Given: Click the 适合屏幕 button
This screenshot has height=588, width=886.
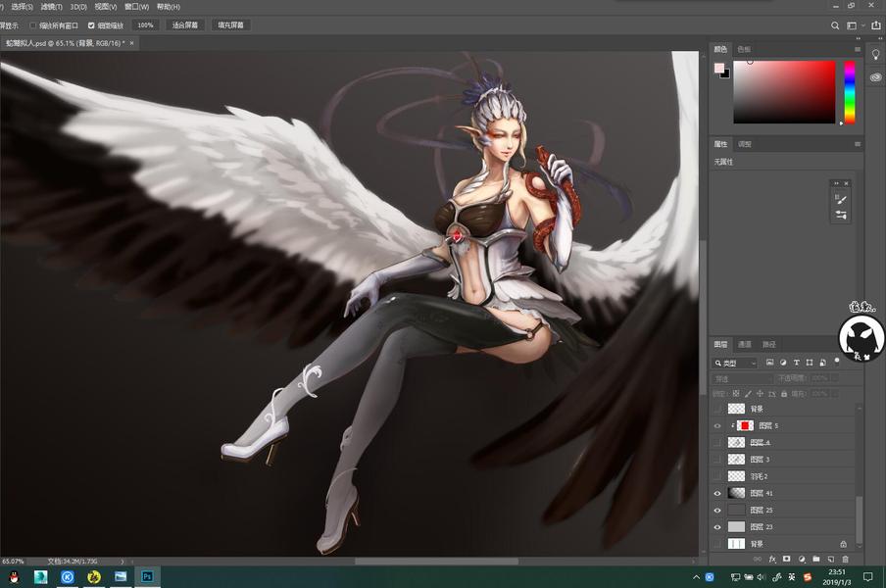Looking at the screenshot, I should coord(185,25).
